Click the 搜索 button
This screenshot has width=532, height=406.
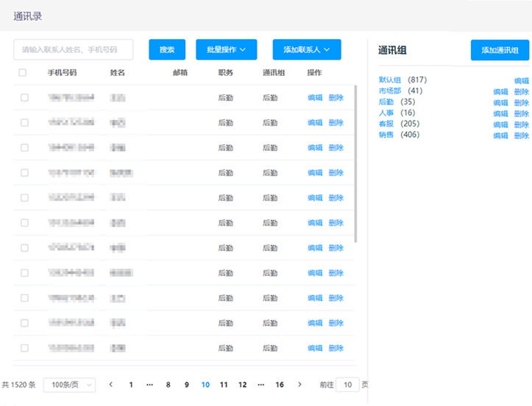click(x=167, y=50)
